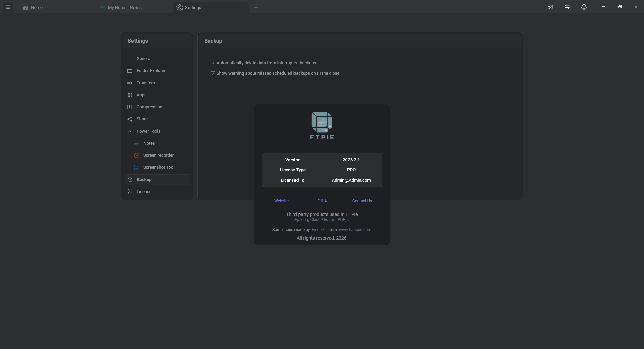Open License settings category
Image resolution: width=644 pixels, height=349 pixels.
157,192
